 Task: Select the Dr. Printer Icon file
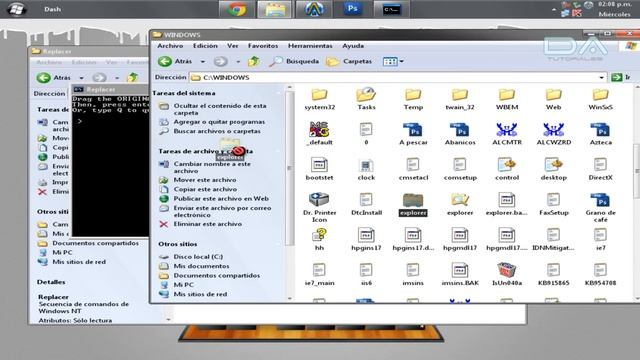[320, 207]
